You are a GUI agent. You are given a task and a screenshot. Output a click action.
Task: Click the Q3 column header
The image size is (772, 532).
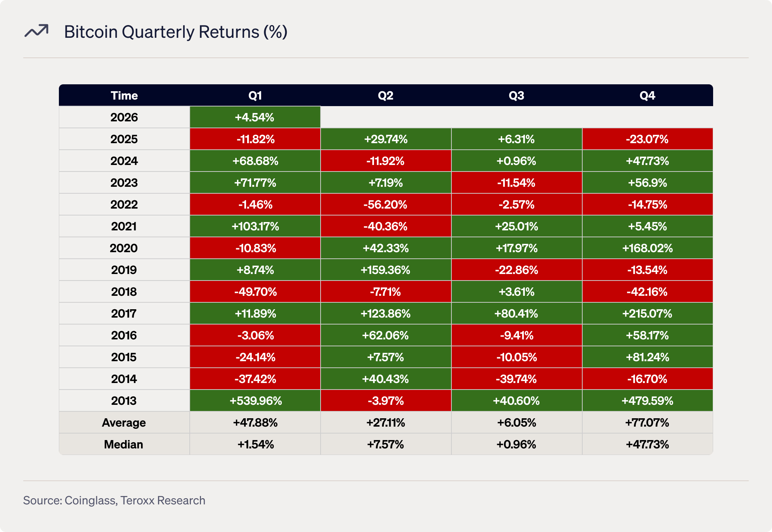point(516,96)
